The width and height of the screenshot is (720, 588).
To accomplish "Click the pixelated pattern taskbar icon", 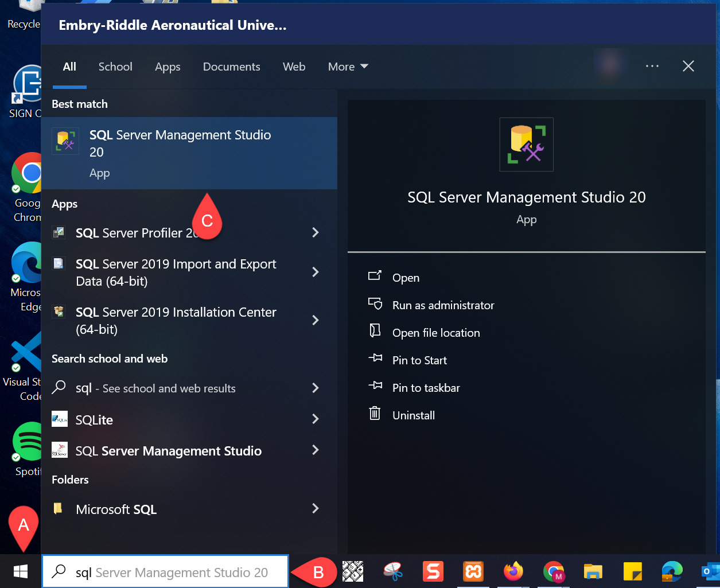I will point(353,571).
